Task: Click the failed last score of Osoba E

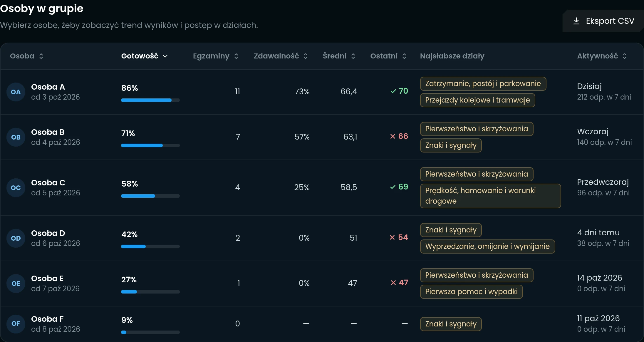Action: click(399, 283)
